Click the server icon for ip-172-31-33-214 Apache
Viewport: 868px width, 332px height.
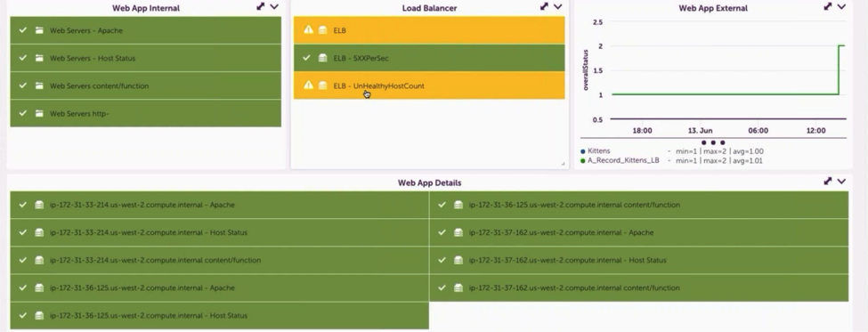point(39,205)
